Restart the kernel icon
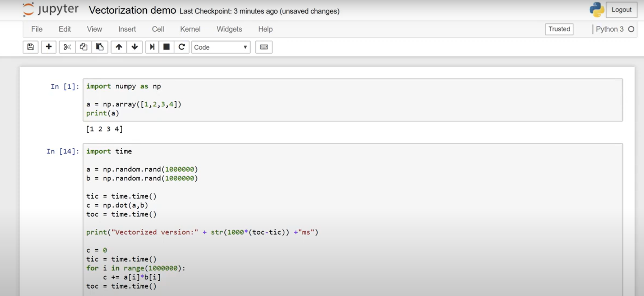The width and height of the screenshot is (644, 296). 182,47
